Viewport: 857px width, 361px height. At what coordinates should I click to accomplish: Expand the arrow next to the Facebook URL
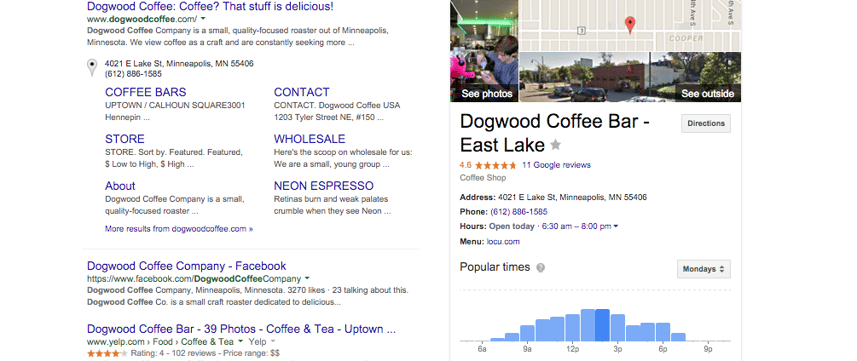307,278
